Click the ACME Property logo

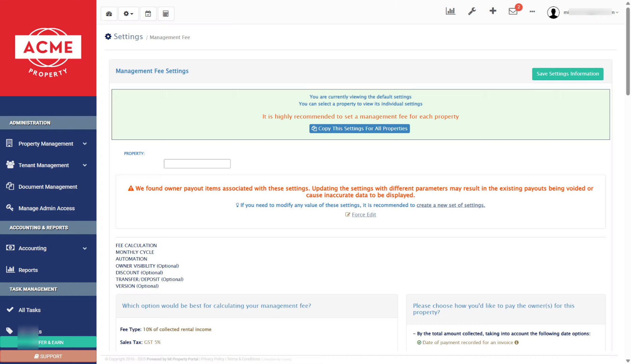tap(48, 52)
